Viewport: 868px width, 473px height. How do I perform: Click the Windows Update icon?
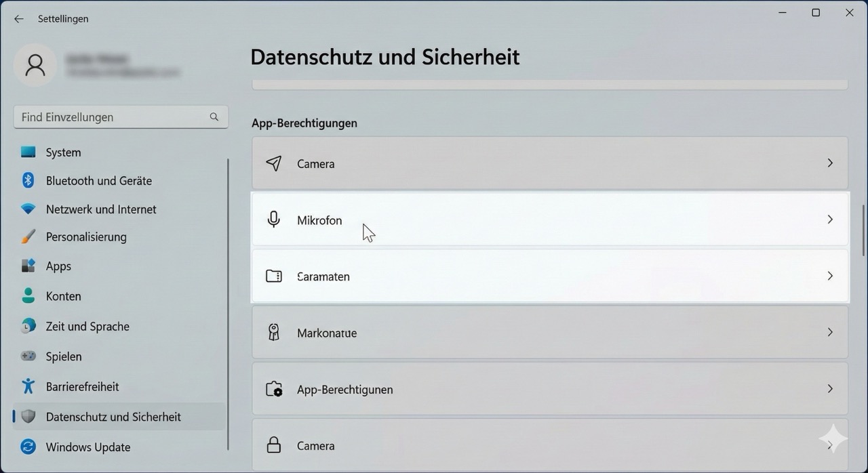[28, 447]
